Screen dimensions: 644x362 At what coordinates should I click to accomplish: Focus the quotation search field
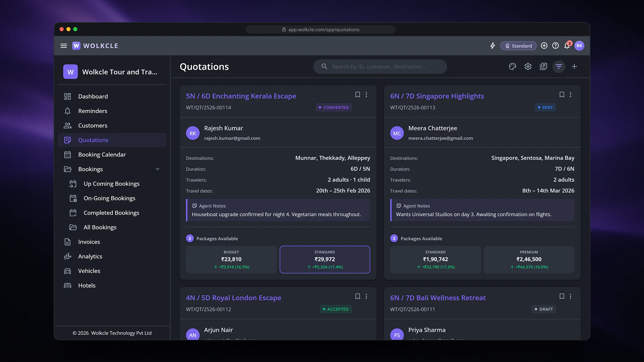(380, 67)
